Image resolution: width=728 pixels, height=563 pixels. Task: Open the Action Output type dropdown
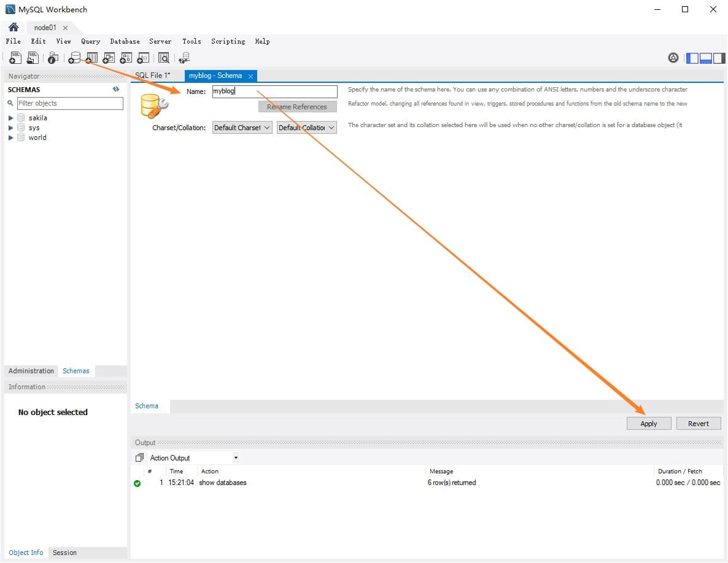tap(193, 458)
